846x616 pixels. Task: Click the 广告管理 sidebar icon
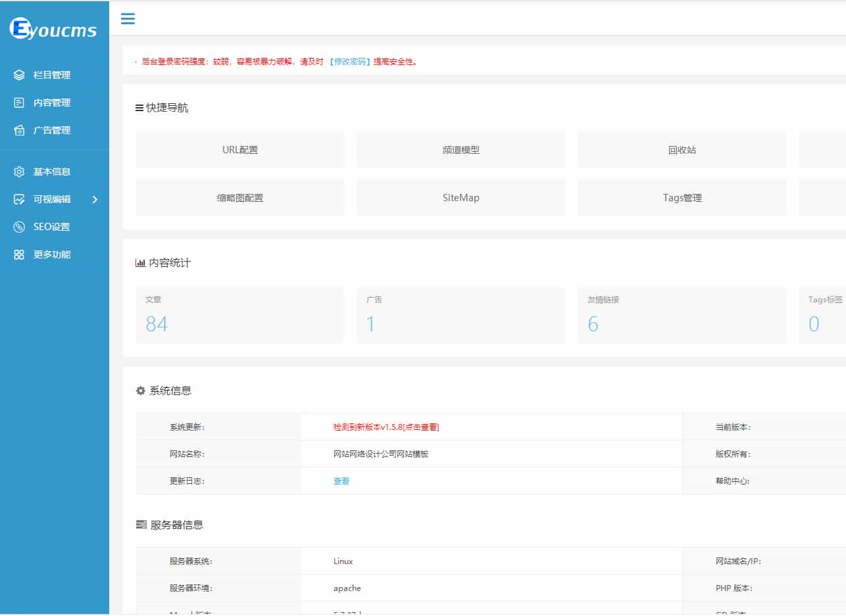(19, 130)
